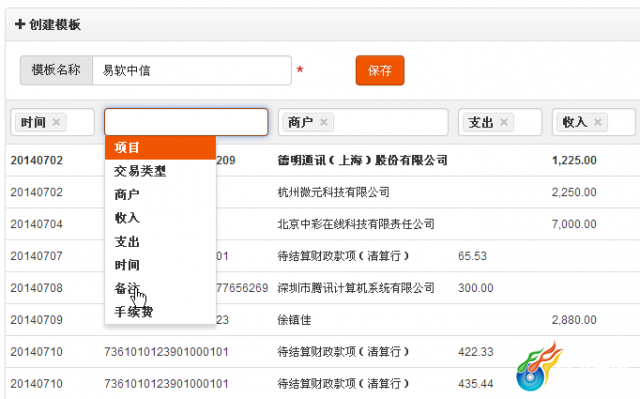Click income amount 2,880.00
Screen dimensions: 640x399
click(574, 320)
